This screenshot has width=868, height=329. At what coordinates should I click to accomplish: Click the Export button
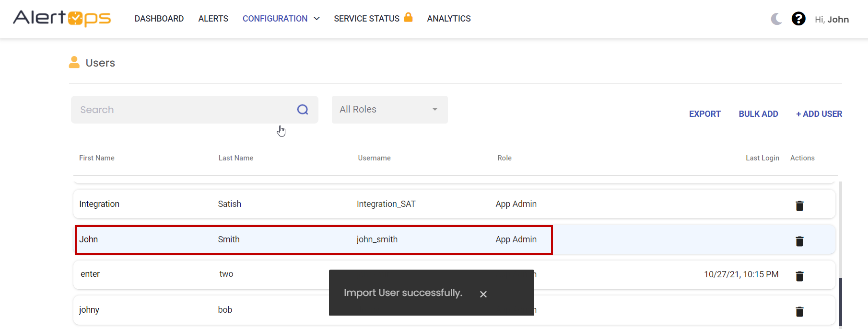coord(705,114)
